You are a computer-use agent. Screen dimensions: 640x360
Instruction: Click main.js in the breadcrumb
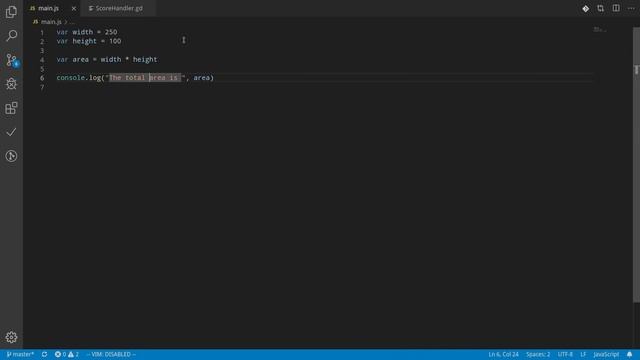pyautogui.click(x=51, y=22)
